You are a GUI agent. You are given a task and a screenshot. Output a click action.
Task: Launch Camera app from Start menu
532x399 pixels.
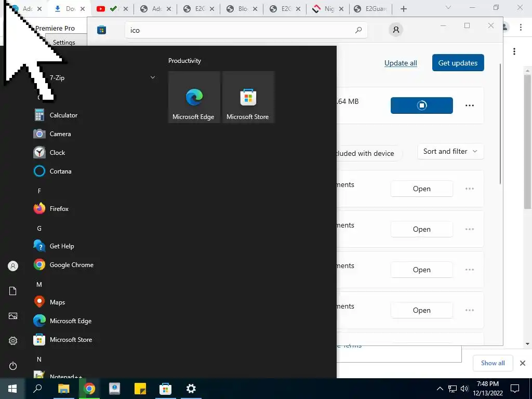click(60, 134)
